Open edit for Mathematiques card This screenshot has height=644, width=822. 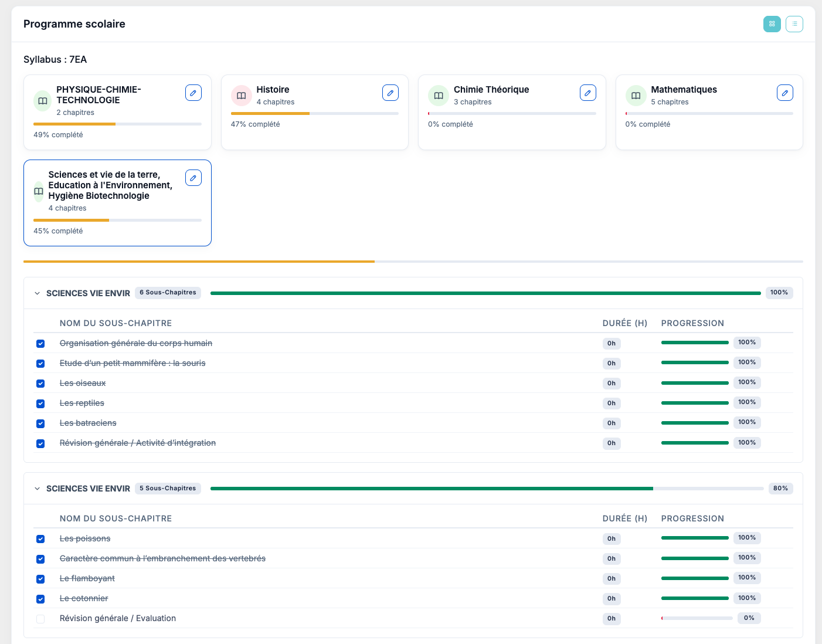[x=784, y=93]
